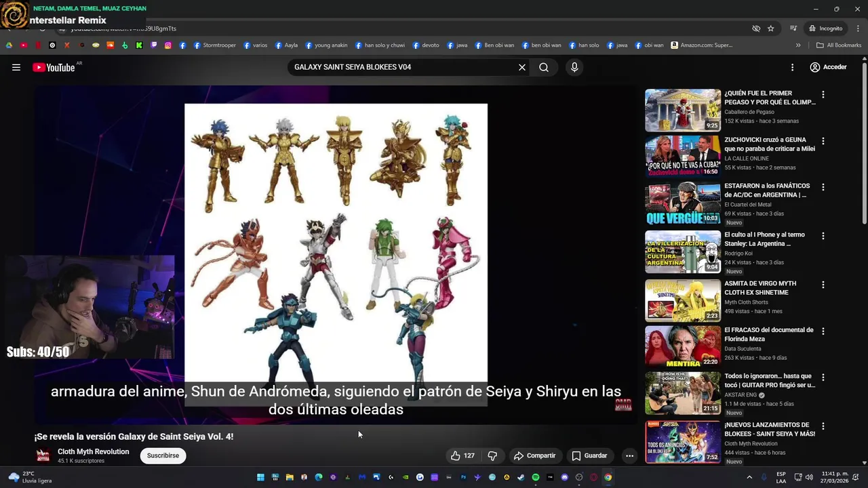Open the devoto bookmark
868x488 pixels.
[x=425, y=45]
